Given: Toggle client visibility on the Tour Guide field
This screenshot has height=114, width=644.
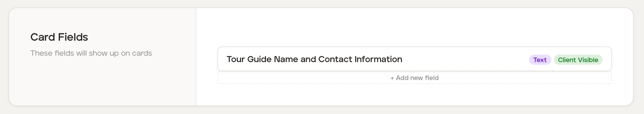Looking at the screenshot, I should tap(578, 60).
